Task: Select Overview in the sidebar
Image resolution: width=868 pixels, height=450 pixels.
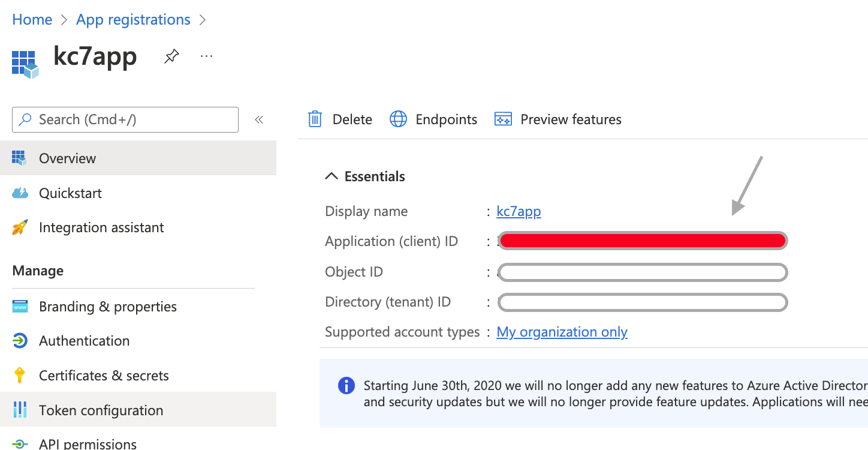Action: pos(138,158)
